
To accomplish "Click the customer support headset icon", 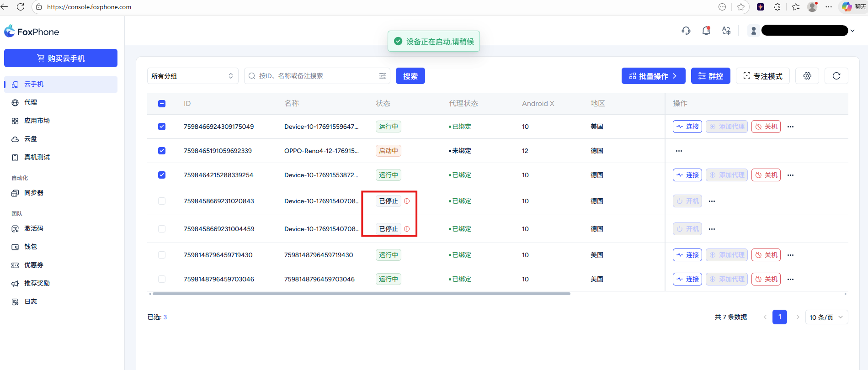I will coord(686,31).
